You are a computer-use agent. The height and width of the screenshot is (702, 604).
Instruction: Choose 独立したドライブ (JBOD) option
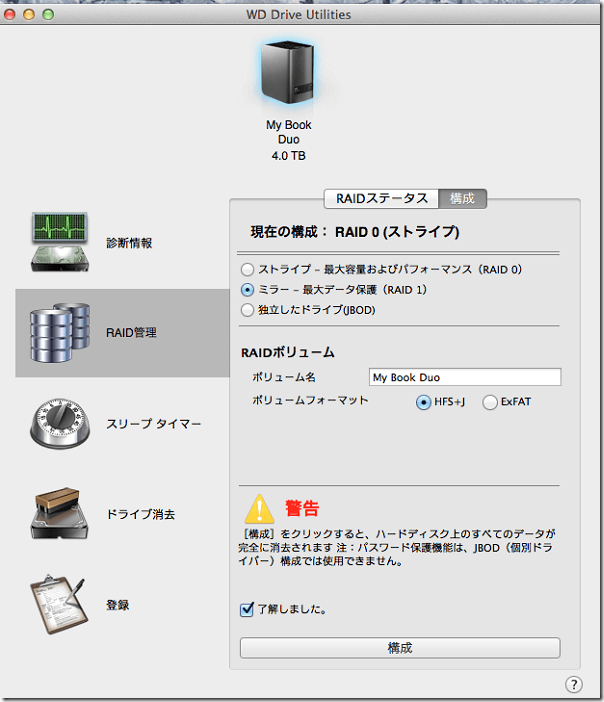247,310
